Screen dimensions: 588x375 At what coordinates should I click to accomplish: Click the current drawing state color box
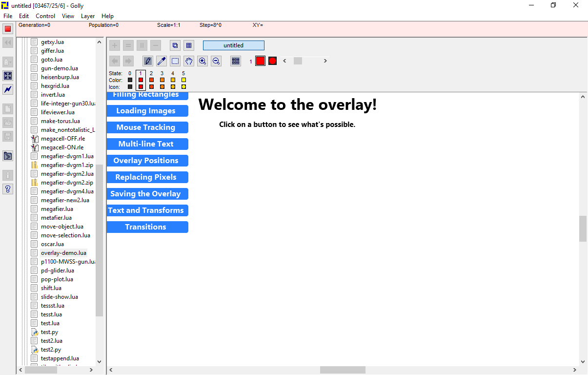(260, 61)
